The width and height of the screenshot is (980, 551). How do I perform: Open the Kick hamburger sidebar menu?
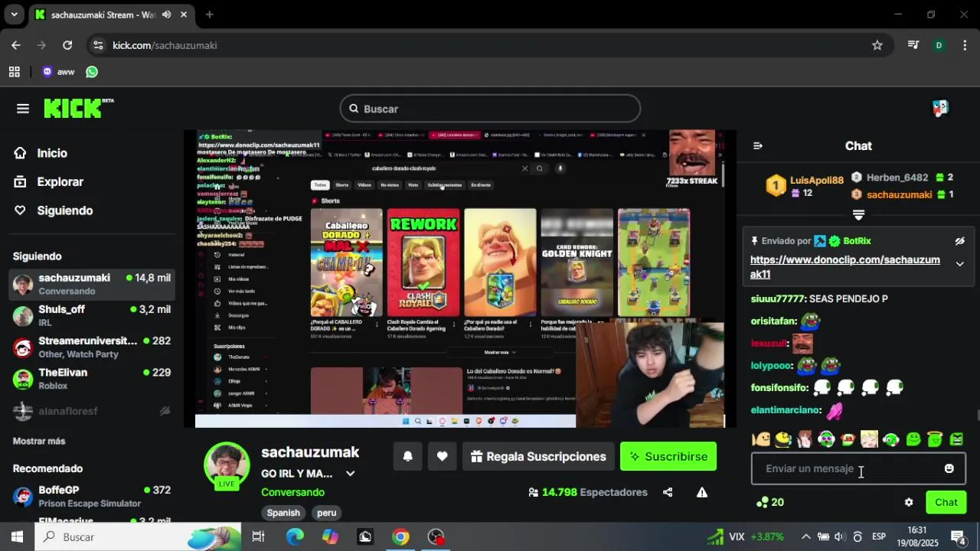[x=23, y=109]
